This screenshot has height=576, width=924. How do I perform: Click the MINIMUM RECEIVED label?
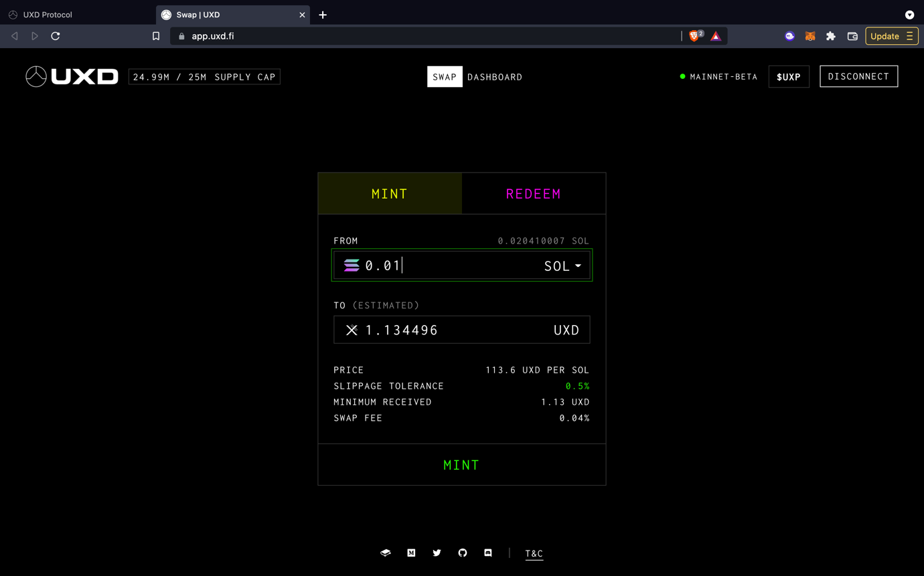click(383, 402)
